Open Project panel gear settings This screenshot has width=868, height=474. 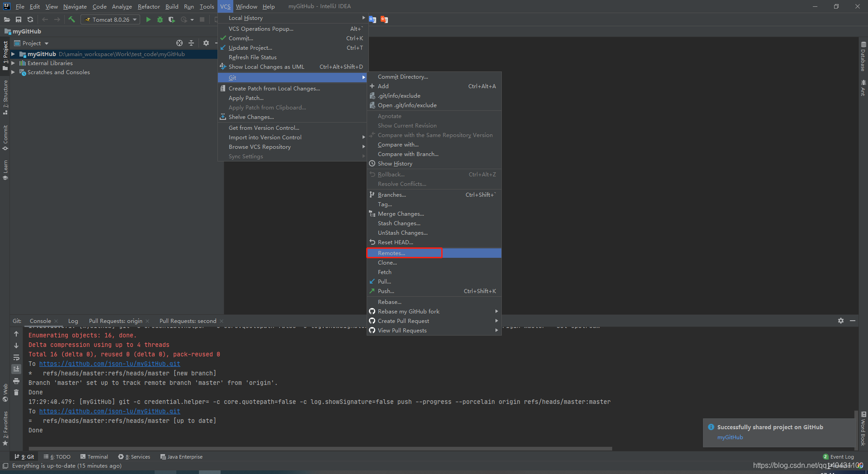coord(206,43)
